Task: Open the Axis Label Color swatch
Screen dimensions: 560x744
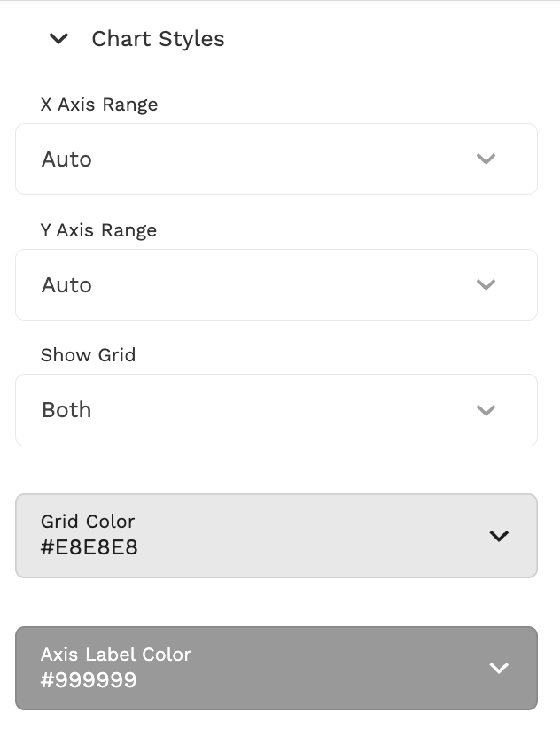Action: [276, 669]
